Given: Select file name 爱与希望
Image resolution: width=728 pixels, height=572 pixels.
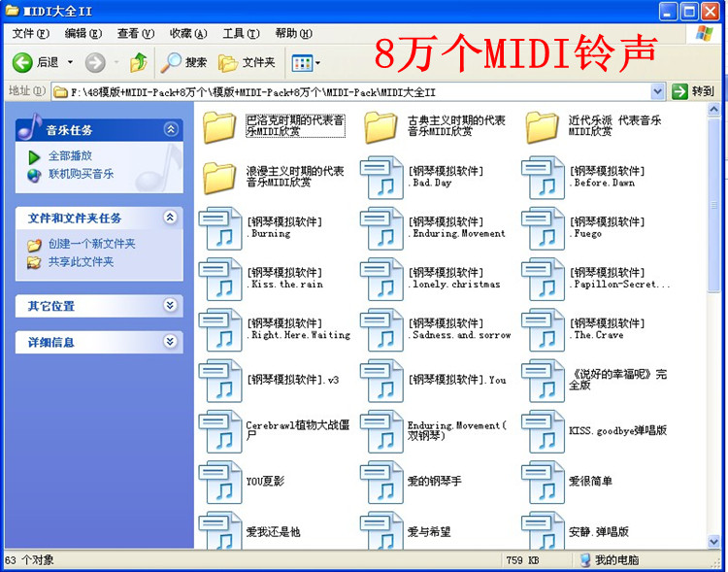Looking at the screenshot, I should [x=429, y=531].
